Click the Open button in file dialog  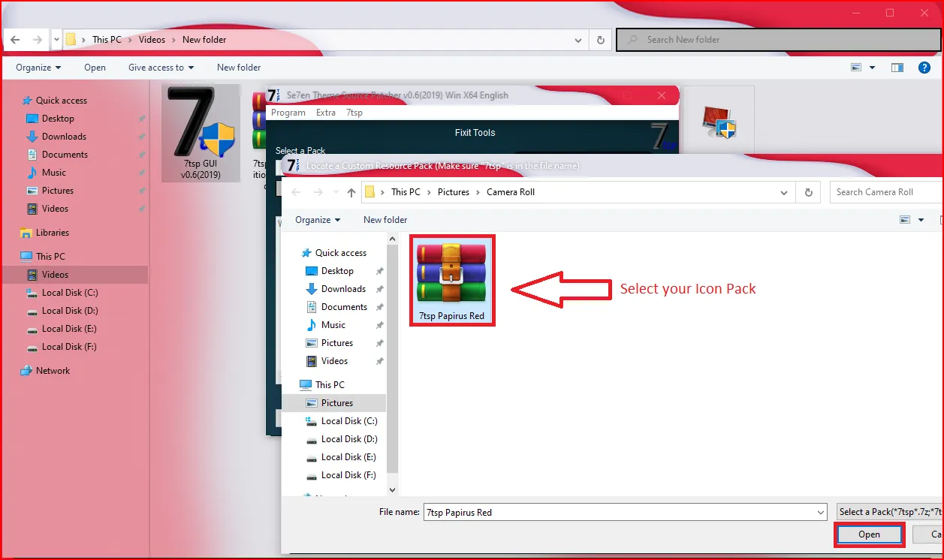(869, 534)
